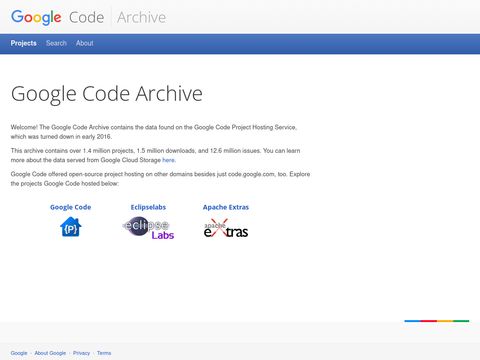Screen dimensions: 480x360
Task: Open the Google Code house icon
Action: coord(71,227)
